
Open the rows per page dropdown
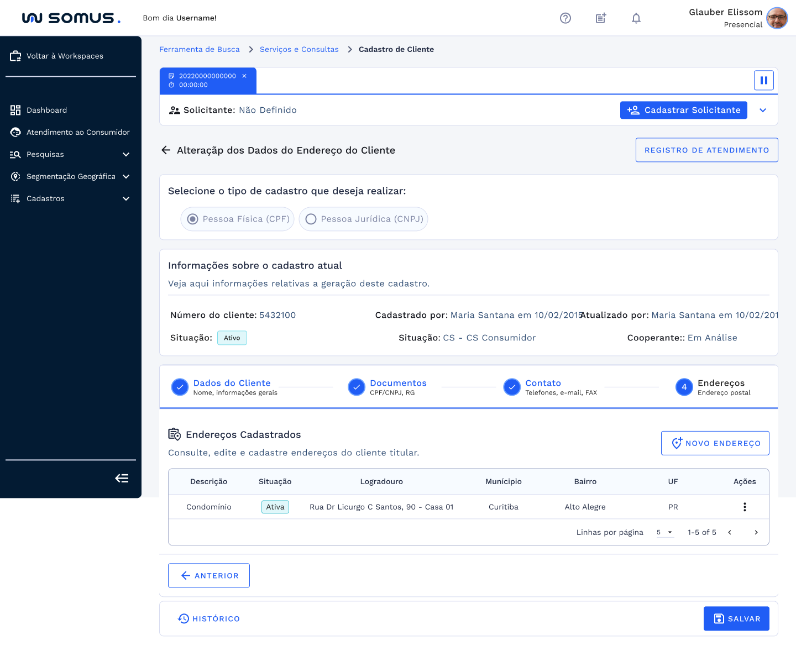click(x=664, y=532)
